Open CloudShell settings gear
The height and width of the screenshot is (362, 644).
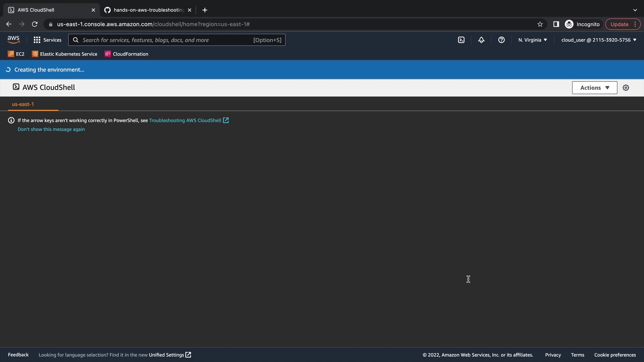pyautogui.click(x=626, y=88)
